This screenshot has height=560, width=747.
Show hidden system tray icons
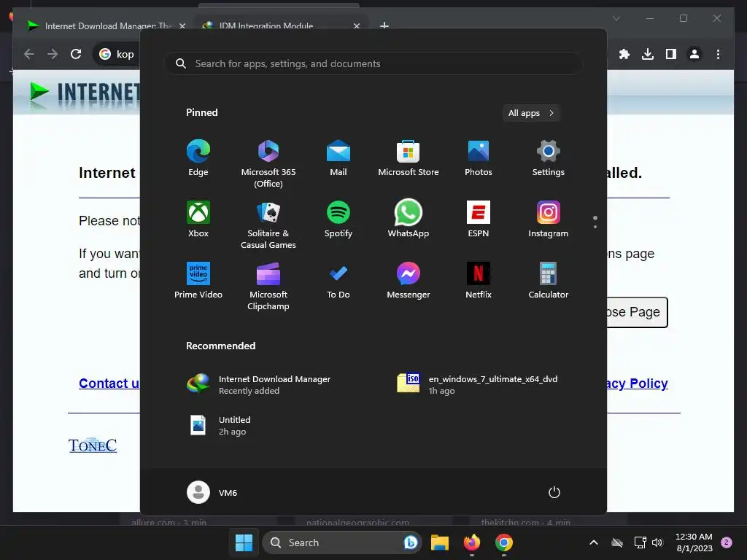pos(594,542)
